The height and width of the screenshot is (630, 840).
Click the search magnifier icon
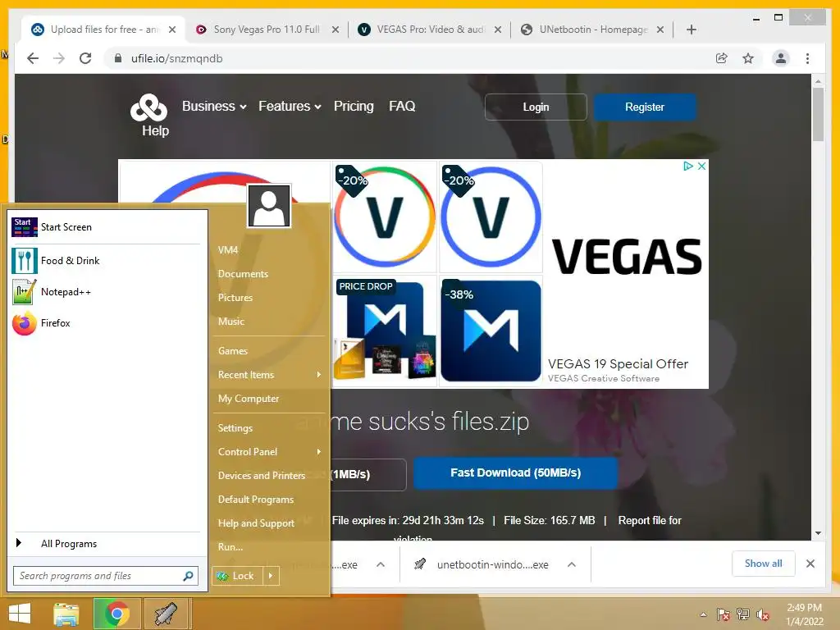[x=188, y=576]
